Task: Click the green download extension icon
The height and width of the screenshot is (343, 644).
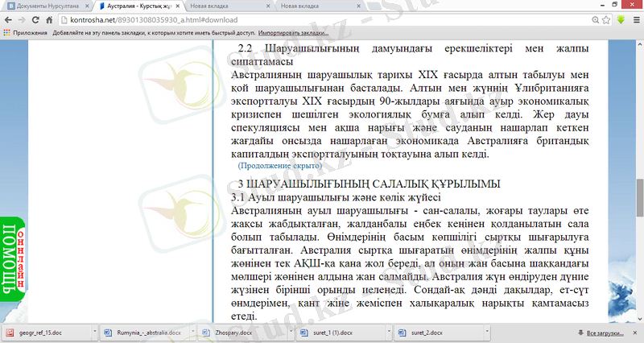Action: click(x=621, y=19)
